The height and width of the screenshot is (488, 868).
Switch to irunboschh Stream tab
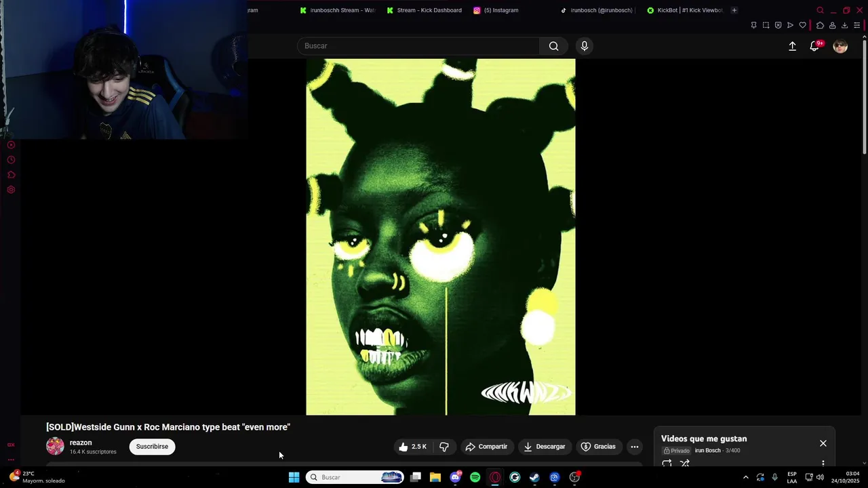338,10
